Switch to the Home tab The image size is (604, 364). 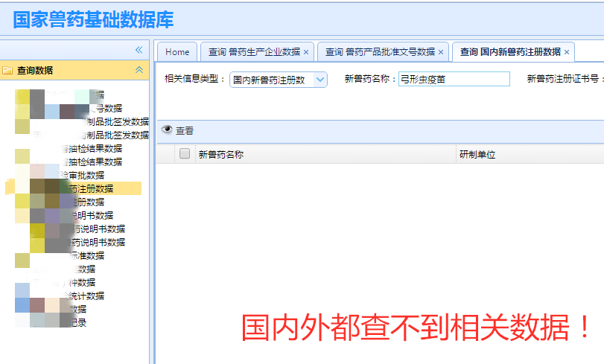[x=177, y=52]
